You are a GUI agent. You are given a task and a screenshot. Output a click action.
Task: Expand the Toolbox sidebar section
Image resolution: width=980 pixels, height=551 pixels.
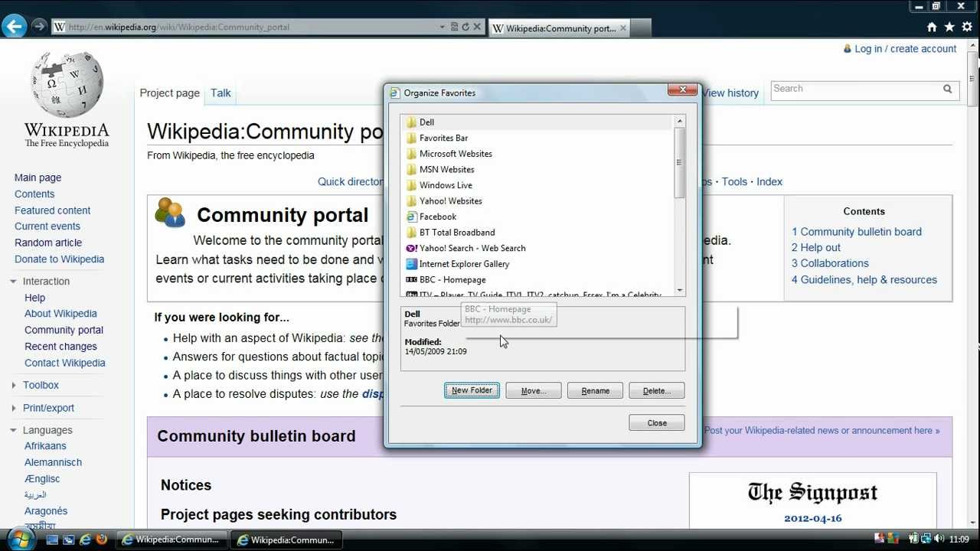pos(13,385)
